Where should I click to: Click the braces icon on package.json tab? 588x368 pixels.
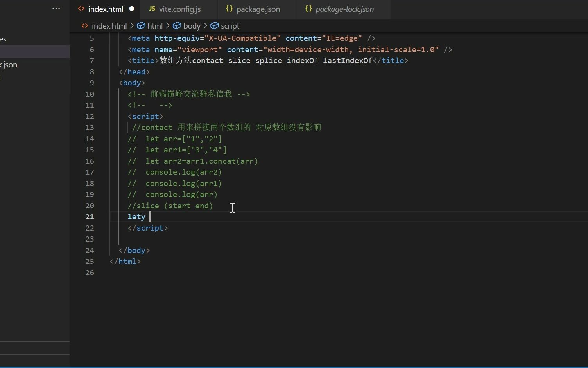[229, 9]
